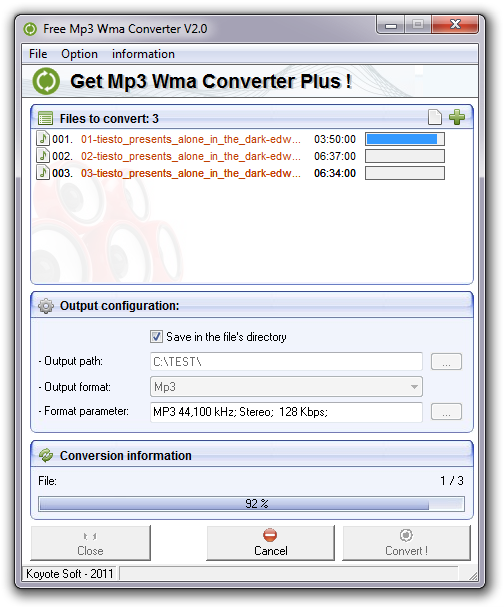Click the Output configuration gear icon
The image size is (504, 607).
click(46, 306)
